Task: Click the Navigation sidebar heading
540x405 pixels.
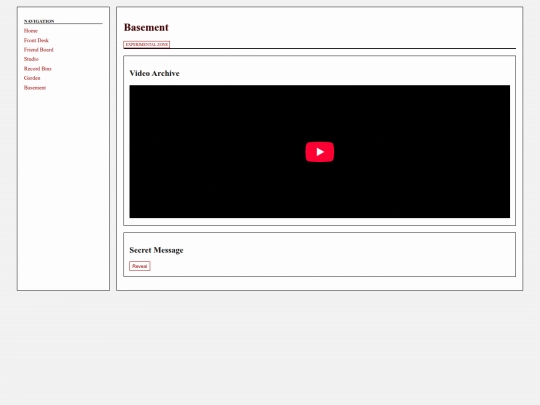Action: point(39,21)
